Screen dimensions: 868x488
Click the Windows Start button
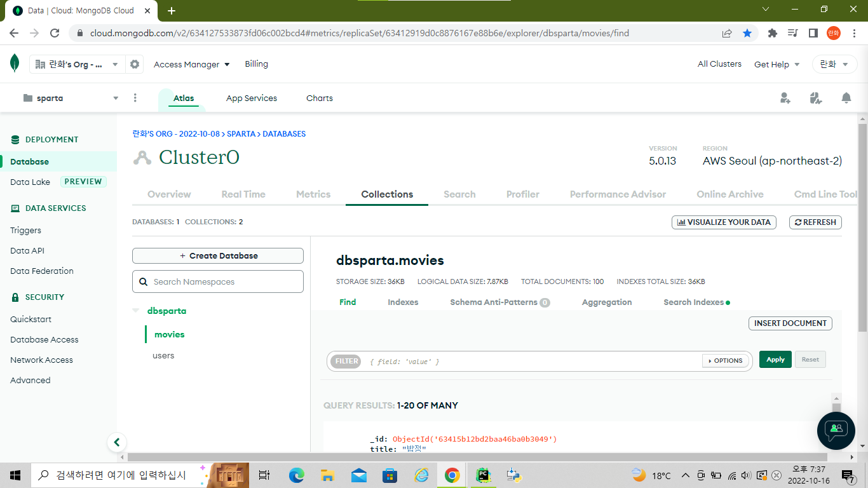click(x=15, y=475)
